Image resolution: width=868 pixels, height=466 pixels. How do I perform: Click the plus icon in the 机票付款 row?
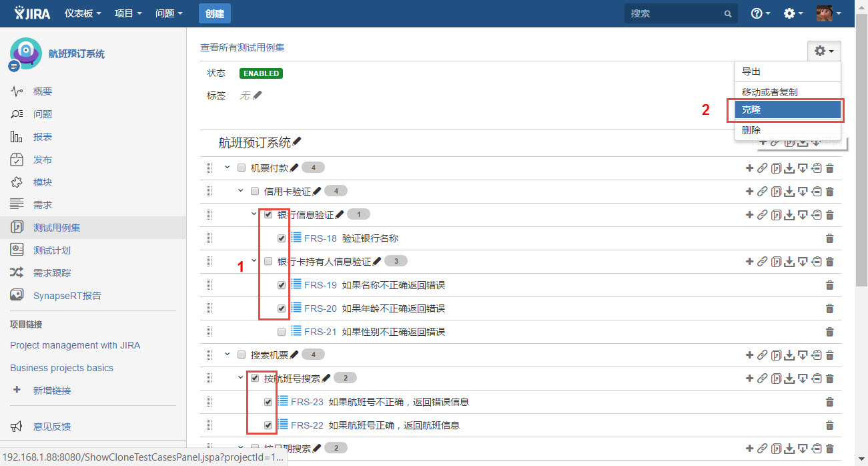point(749,168)
